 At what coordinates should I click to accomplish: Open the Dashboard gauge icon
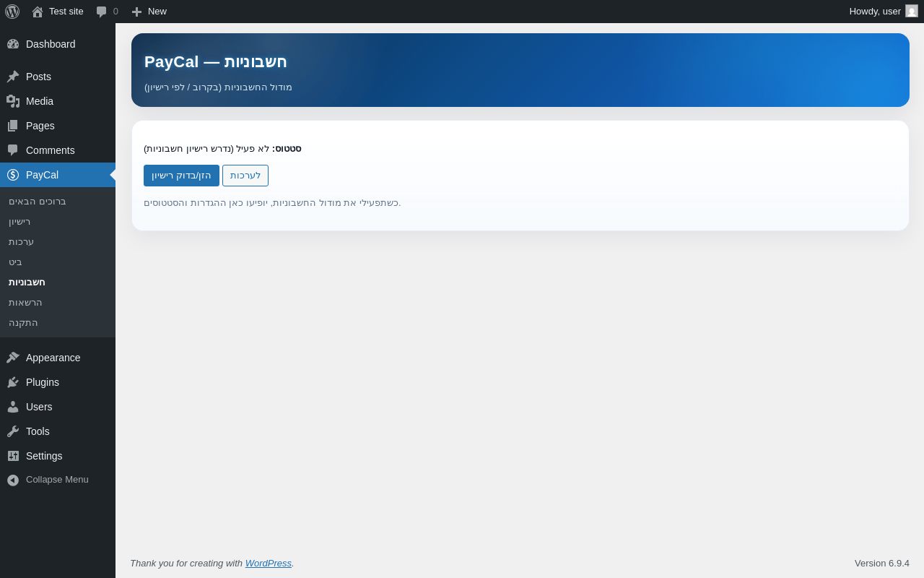click(x=13, y=44)
